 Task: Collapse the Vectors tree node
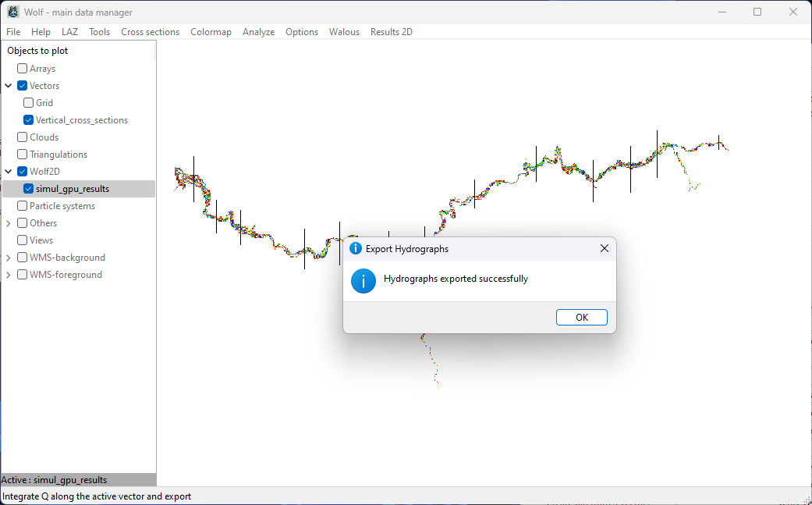click(9, 86)
